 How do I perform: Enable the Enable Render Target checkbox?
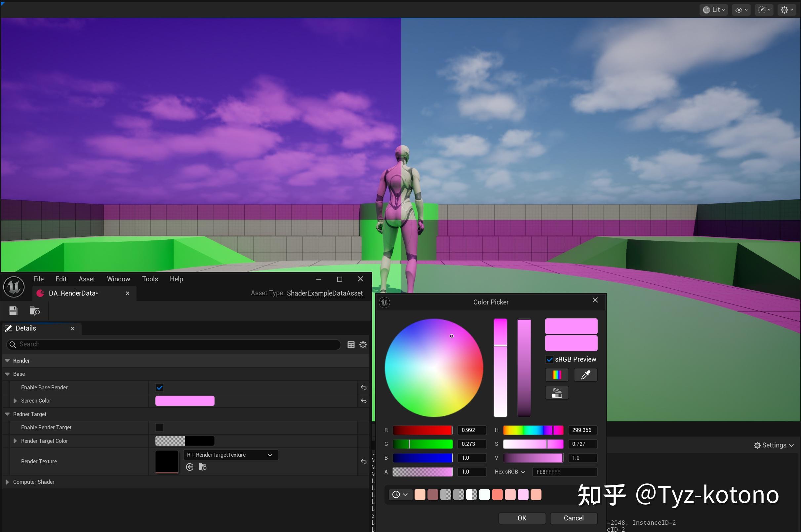159,427
